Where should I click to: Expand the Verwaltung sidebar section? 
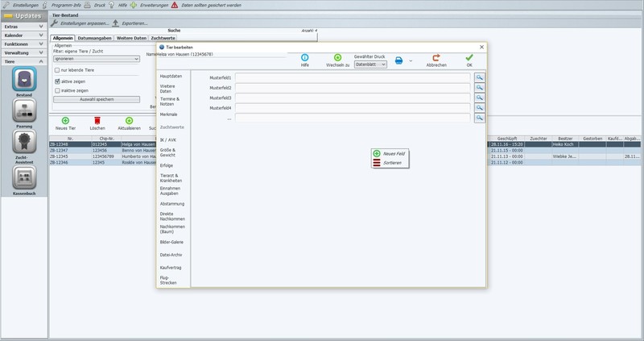click(x=24, y=52)
